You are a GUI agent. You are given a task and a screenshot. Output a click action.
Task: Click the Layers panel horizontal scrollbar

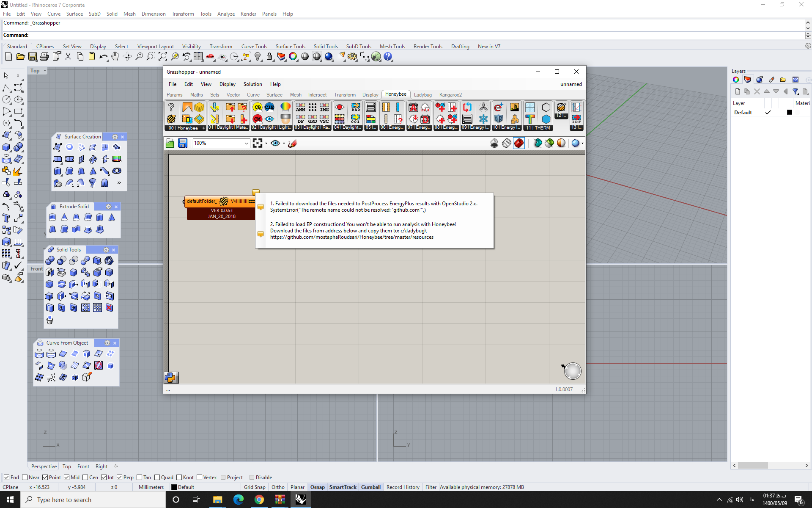pyautogui.click(x=753, y=465)
